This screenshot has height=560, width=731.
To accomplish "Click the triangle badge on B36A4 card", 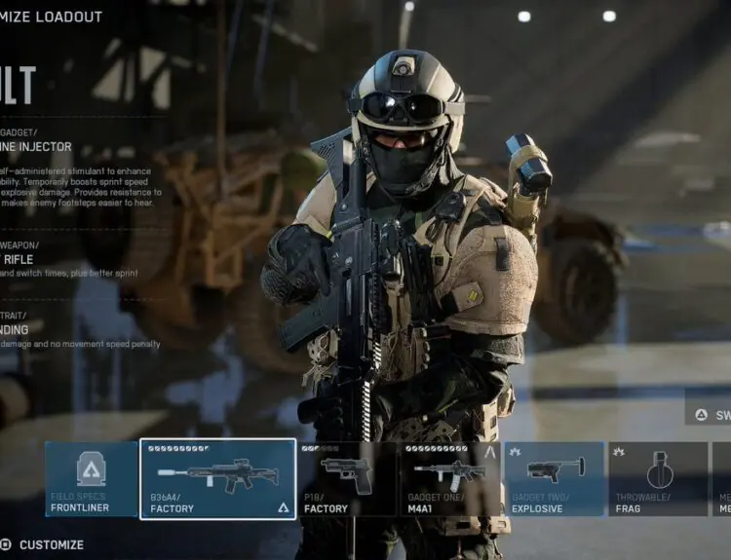I will point(284,507).
